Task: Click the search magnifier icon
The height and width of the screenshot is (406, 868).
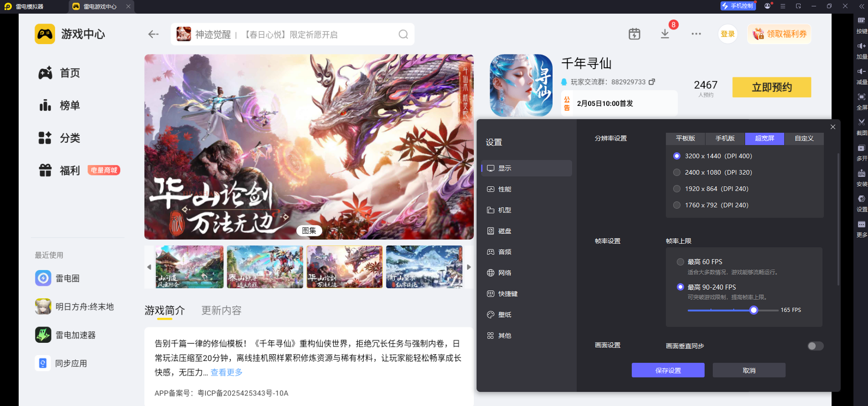Action: 403,35
